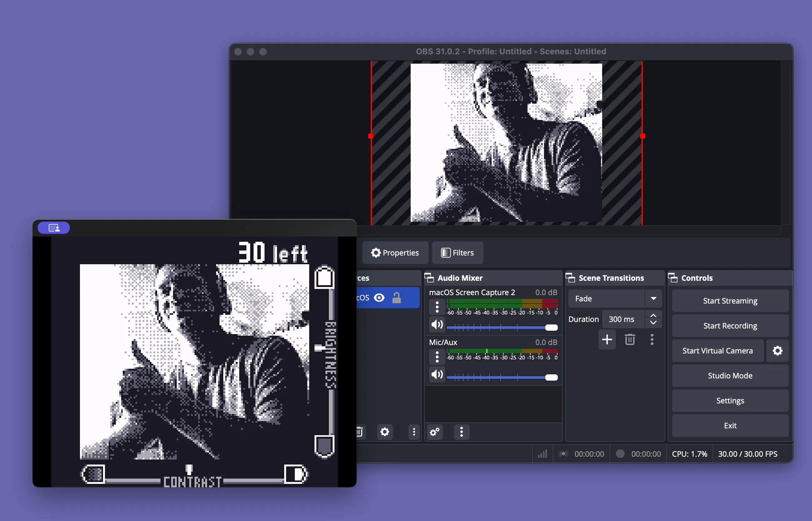The image size is (812, 521).
Task: Delete transition using trash icon
Action: [630, 339]
